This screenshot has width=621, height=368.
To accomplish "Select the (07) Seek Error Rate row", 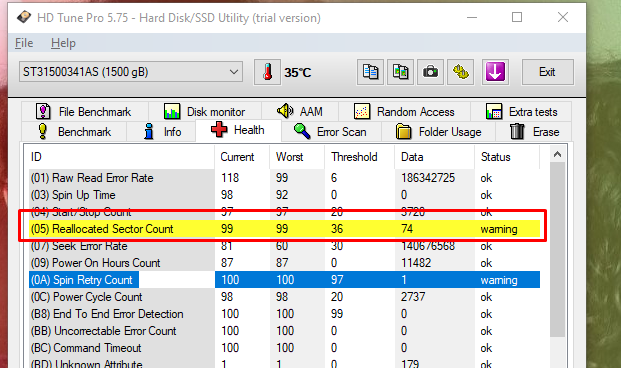I will click(x=284, y=246).
